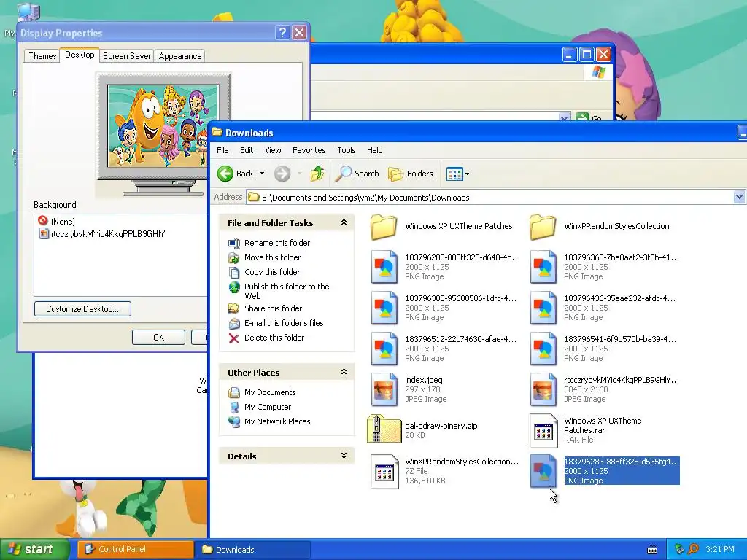Click Publish this folder to the Web
The width and height of the screenshot is (747, 560).
286,291
